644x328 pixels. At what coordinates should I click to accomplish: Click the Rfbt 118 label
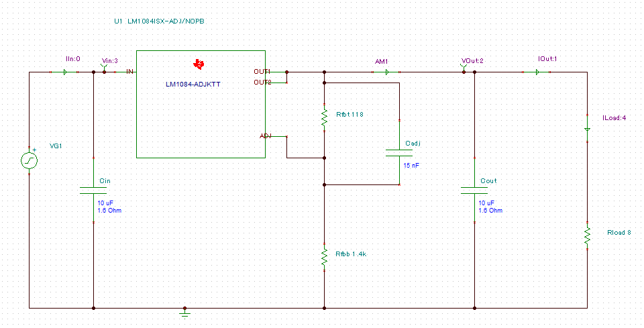350,115
